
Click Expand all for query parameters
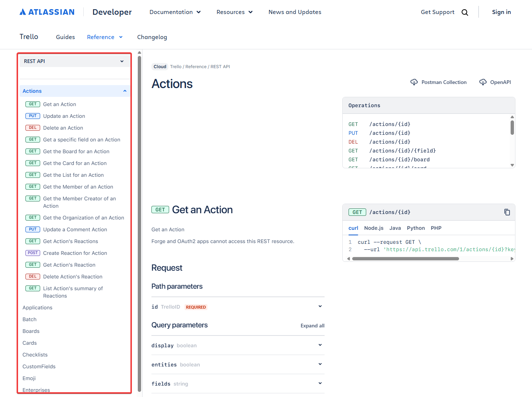312,326
